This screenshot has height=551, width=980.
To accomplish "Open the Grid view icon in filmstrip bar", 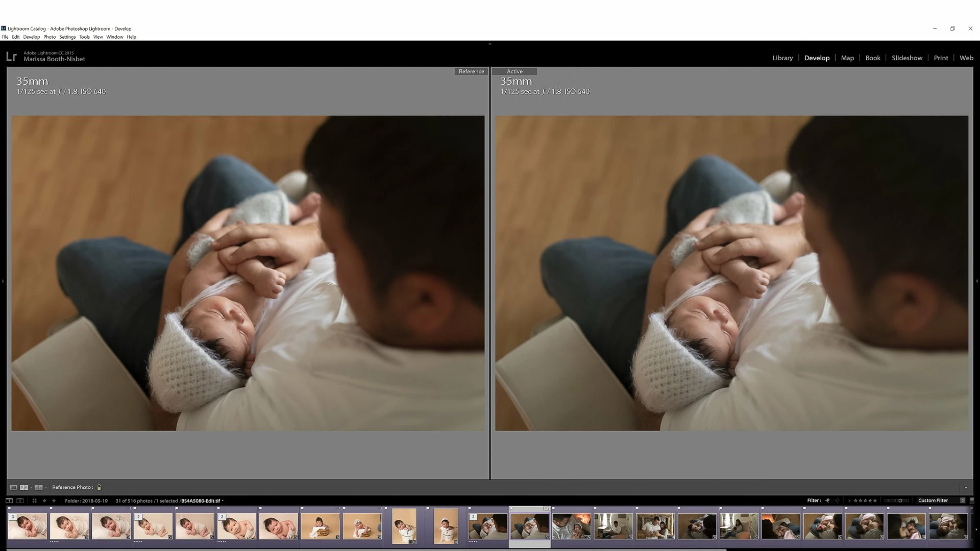I will (34, 500).
